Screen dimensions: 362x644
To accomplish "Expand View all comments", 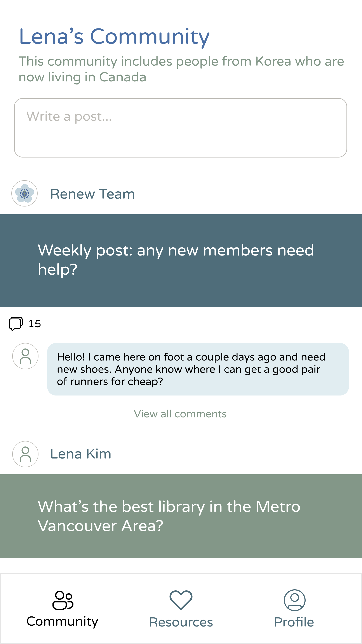I will click(x=180, y=414).
